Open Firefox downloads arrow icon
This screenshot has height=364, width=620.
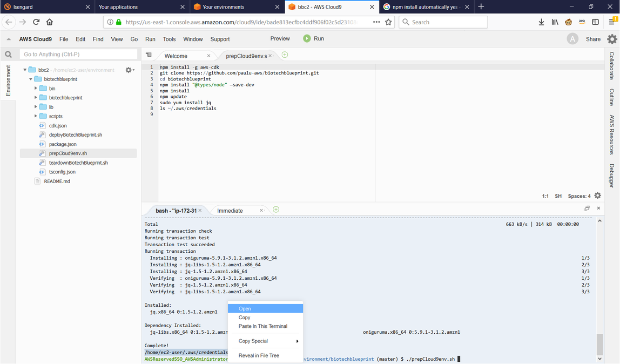541,22
